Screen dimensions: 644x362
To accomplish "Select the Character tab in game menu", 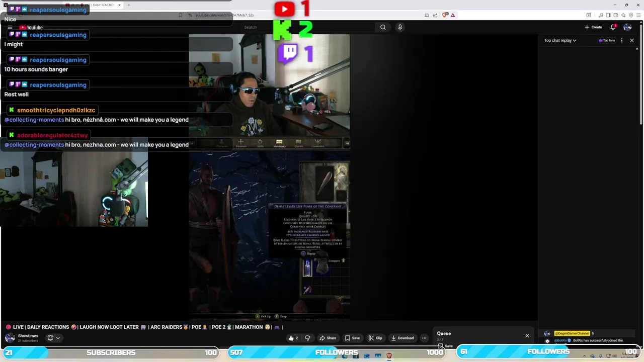I will [x=222, y=143].
